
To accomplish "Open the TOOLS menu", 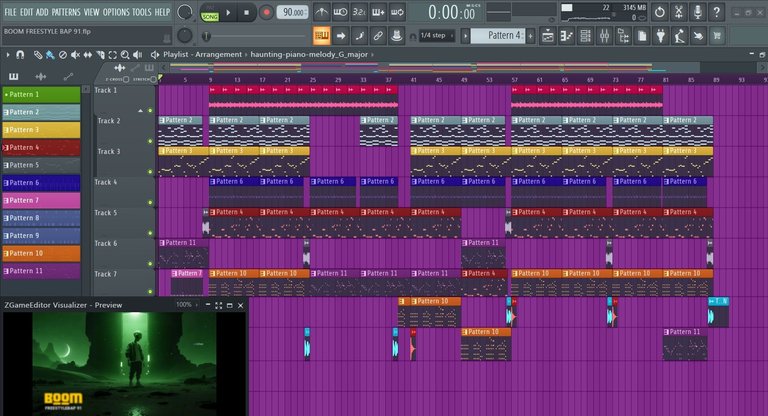I will point(142,12).
